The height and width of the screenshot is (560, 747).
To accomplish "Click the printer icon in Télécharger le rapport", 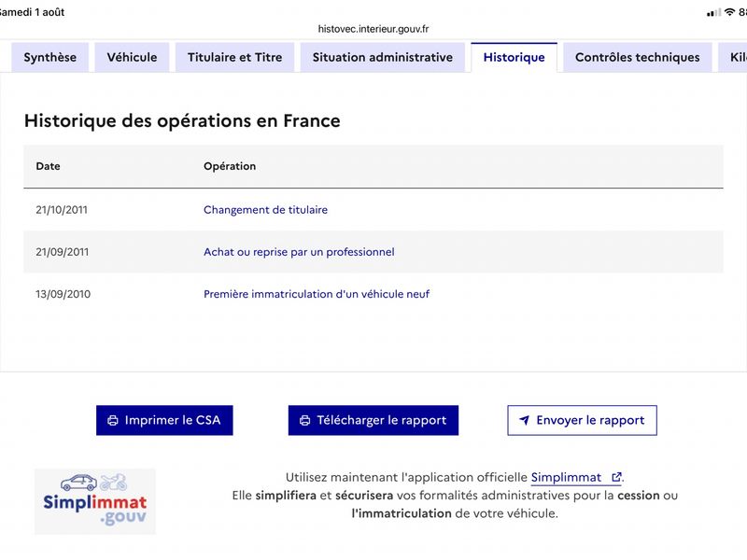I will (x=305, y=421).
